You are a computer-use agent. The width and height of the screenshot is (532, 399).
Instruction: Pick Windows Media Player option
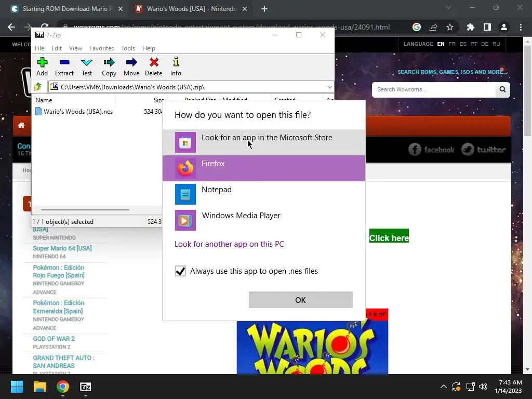tap(264, 220)
